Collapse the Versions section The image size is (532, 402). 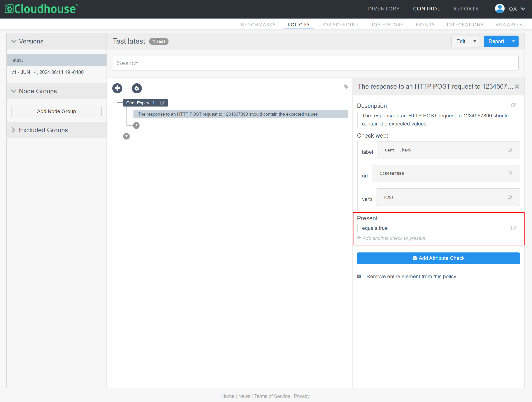click(14, 41)
